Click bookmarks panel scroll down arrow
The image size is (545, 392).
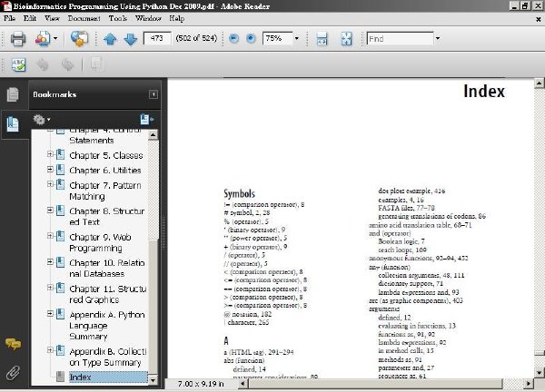pos(153,380)
